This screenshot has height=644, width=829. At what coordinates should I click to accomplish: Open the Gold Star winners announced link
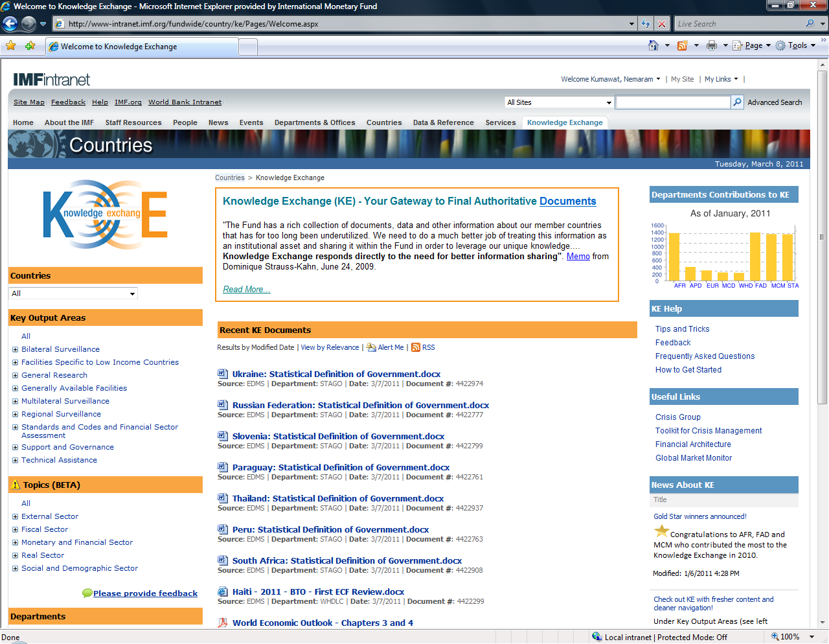700,516
